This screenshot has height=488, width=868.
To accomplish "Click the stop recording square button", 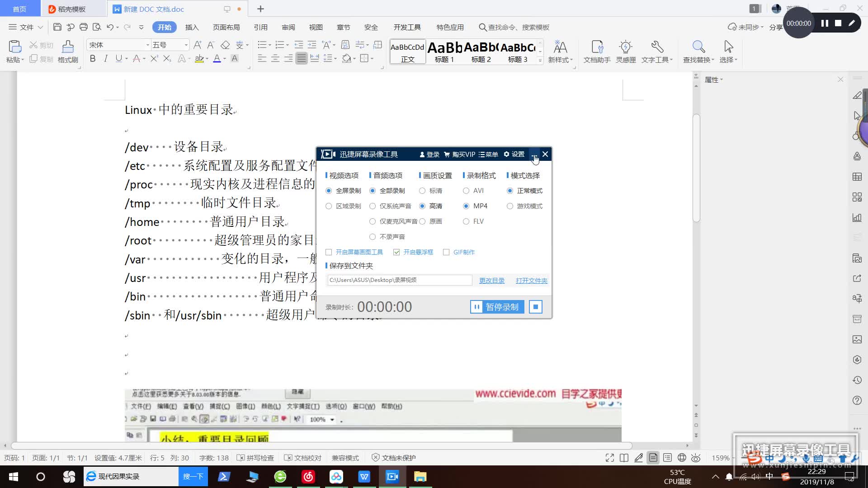I will coord(535,307).
